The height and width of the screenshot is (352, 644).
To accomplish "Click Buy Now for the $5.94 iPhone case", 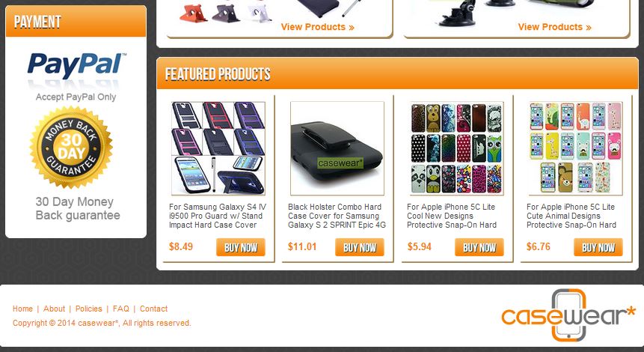I will pyautogui.click(x=479, y=247).
